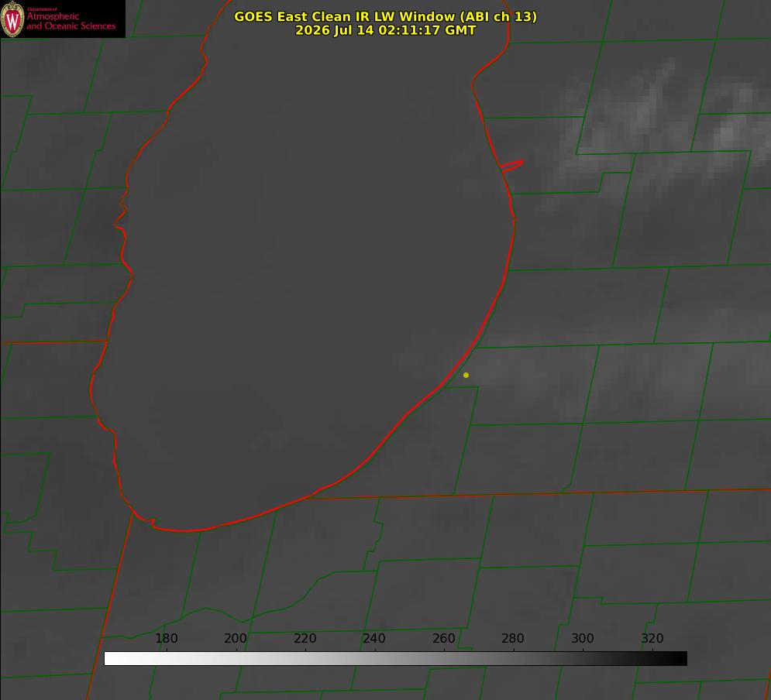Click the 200 colorbar tick label
Image resolution: width=771 pixels, height=700 pixels.
click(236, 638)
